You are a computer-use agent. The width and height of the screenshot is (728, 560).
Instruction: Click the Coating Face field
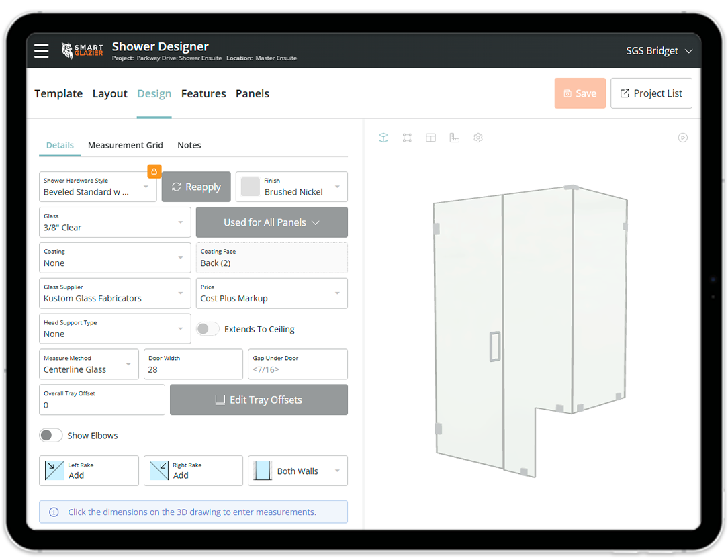tap(271, 258)
